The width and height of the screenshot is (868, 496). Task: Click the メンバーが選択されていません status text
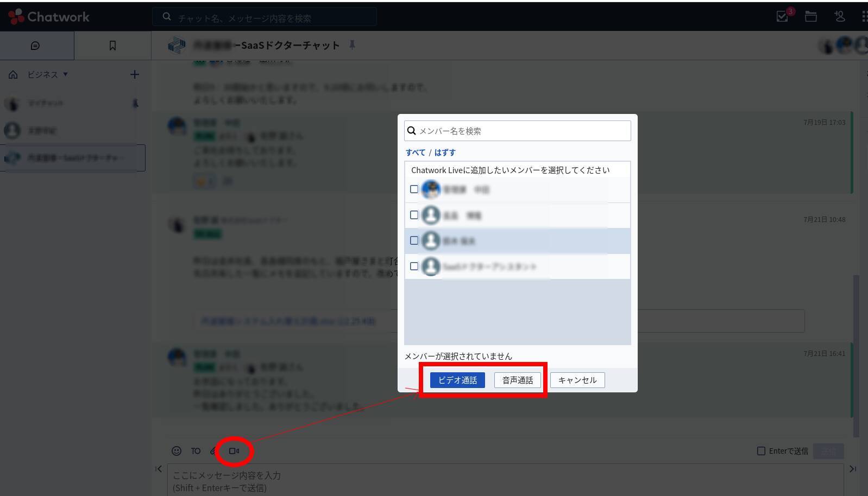(x=458, y=356)
